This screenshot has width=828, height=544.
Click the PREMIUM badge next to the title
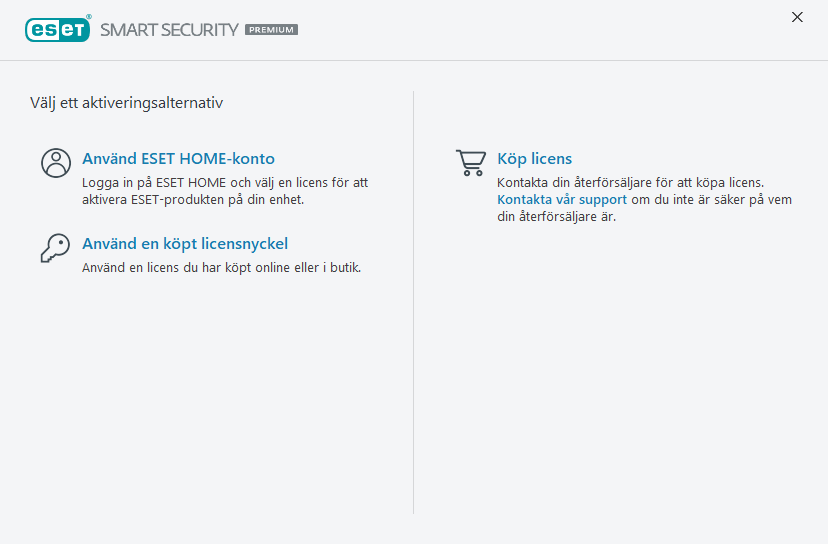click(271, 30)
